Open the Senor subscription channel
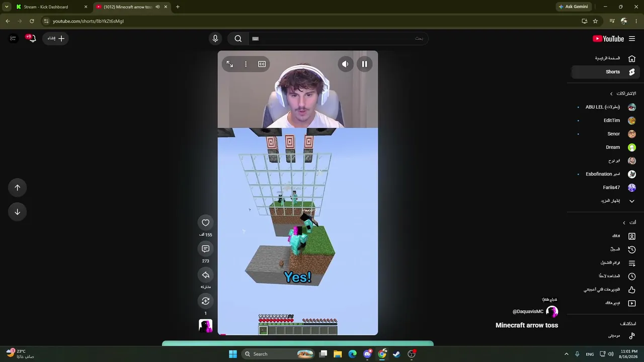Viewport: 644px width, 362px height. pos(606,134)
